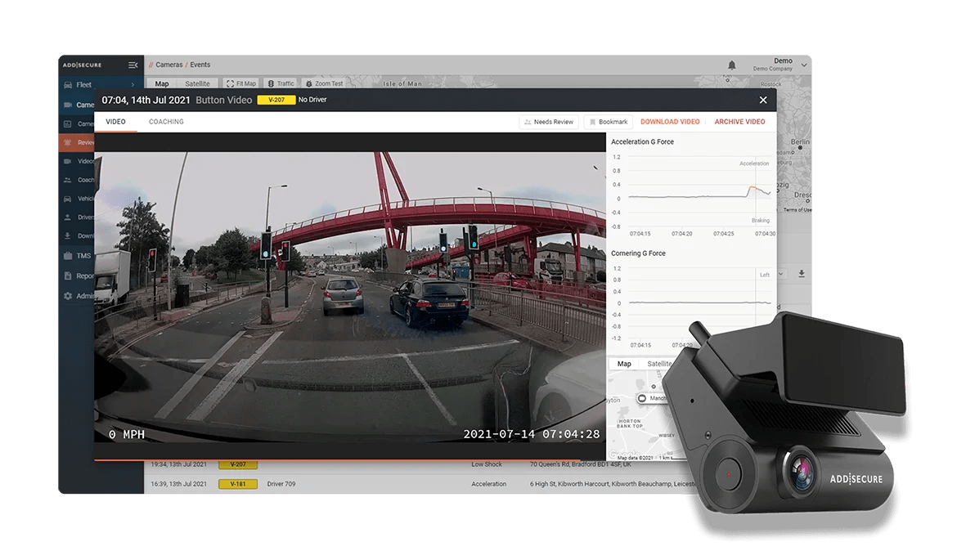Click the peak on the Acceleration G Force graph
This screenshot has height=560, width=966.
[752, 187]
